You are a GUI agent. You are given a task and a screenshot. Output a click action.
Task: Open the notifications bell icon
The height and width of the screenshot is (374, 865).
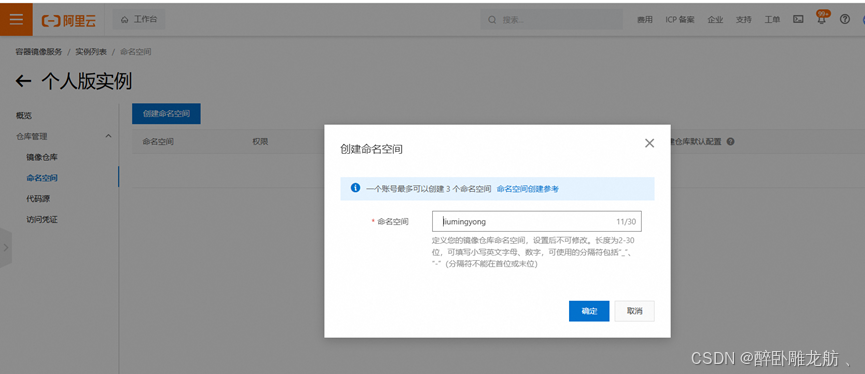tap(821, 19)
